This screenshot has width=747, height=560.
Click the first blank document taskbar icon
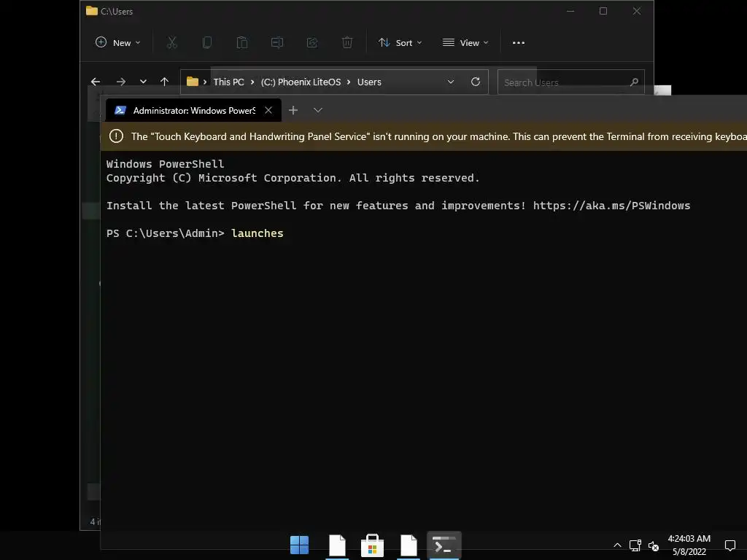[337, 545]
